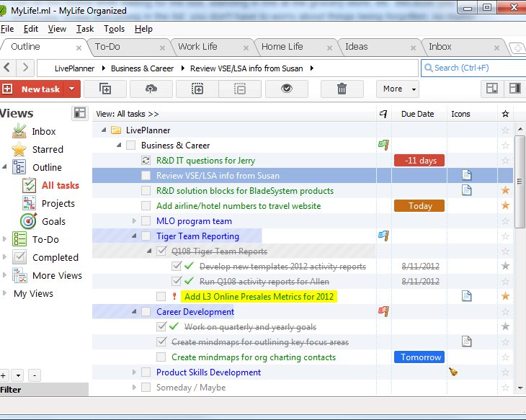
Task: Expand Someday / Maybe task
Action: click(134, 387)
